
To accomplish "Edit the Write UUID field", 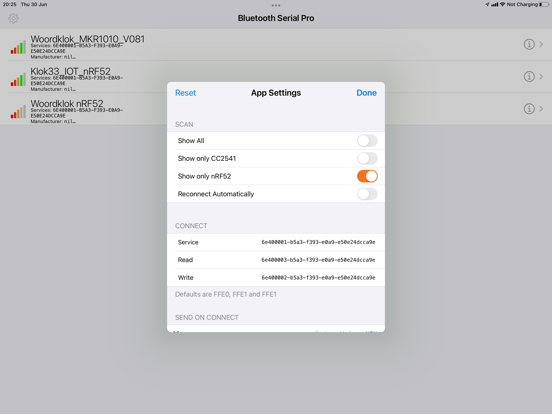I will click(x=318, y=278).
